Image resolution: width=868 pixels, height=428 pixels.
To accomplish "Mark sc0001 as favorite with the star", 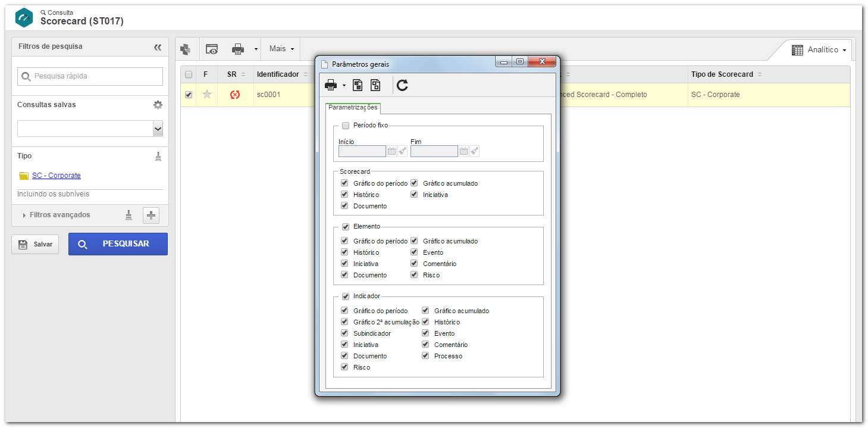I will click(x=207, y=94).
